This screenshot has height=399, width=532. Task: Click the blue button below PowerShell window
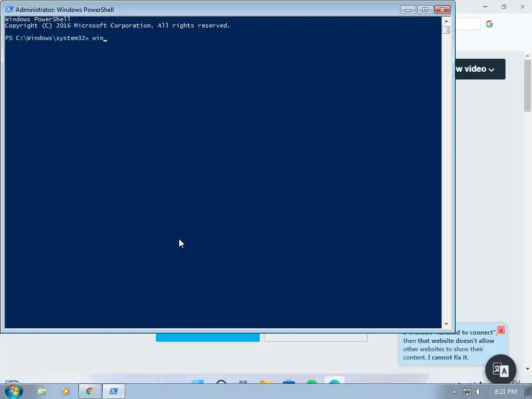(208, 337)
